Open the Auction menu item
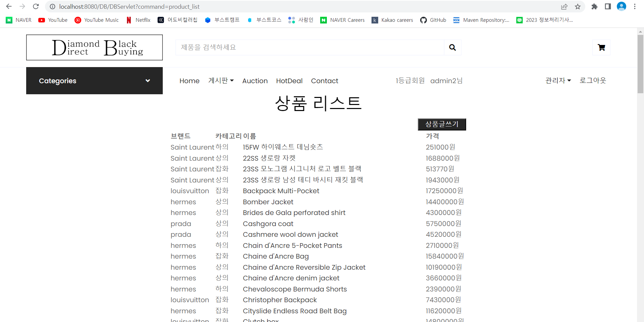Image resolution: width=644 pixels, height=322 pixels. click(255, 81)
